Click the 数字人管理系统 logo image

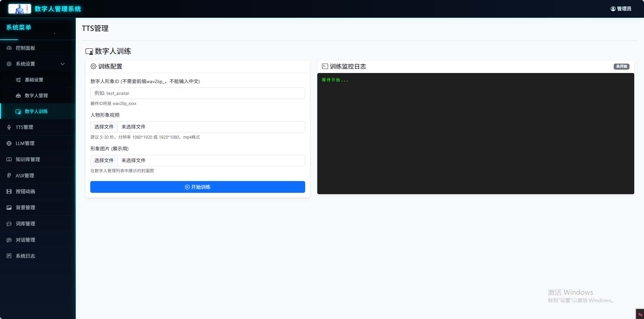20,9
